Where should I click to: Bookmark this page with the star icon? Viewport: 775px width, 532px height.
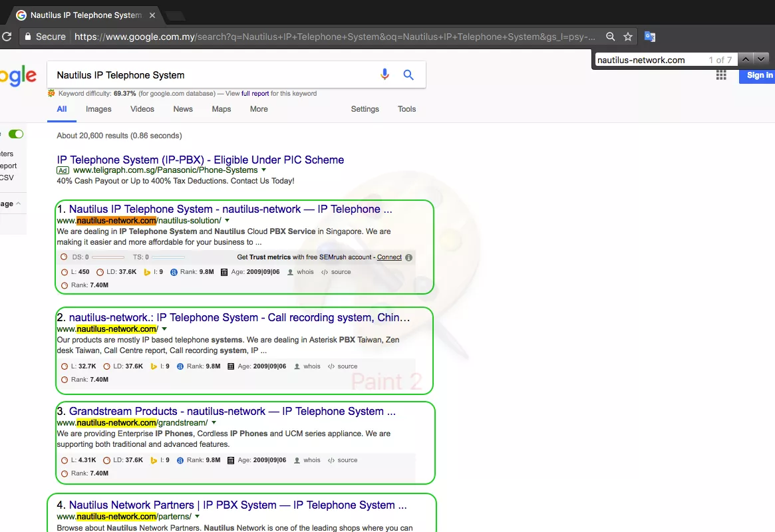tap(628, 37)
